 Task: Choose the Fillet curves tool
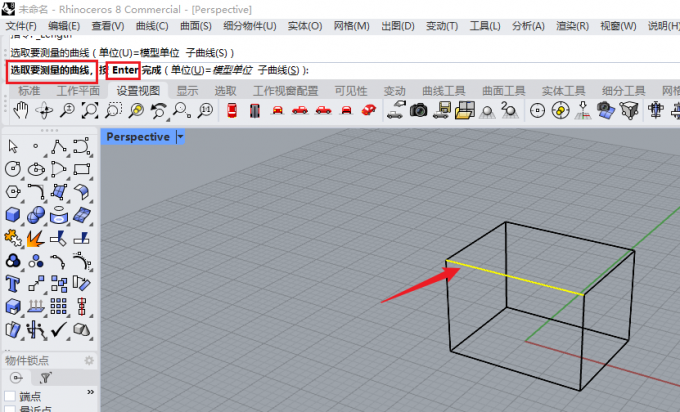[x=36, y=192]
